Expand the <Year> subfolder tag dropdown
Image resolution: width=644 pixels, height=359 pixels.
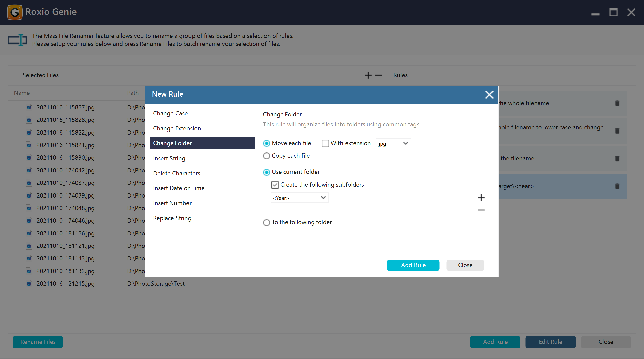coord(323,198)
